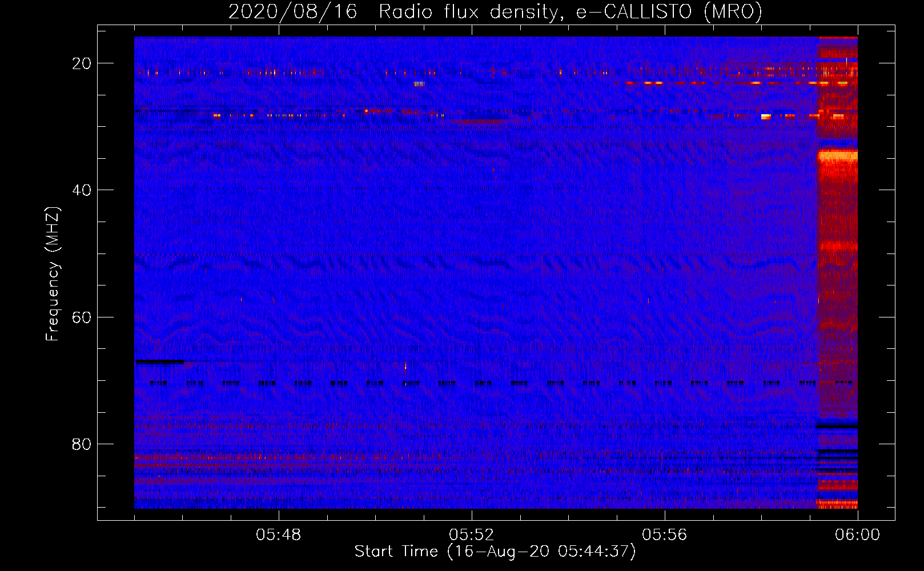Click the plot title '2020/08/16 Radio flux density, e-CALLISTO (MRO)'
This screenshot has width=924, height=571.
click(x=495, y=11)
